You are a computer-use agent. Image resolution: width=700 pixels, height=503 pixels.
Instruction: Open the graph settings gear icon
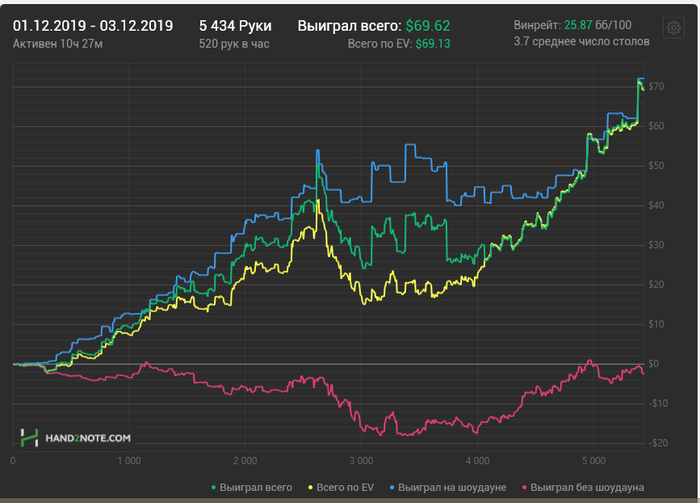(x=674, y=28)
